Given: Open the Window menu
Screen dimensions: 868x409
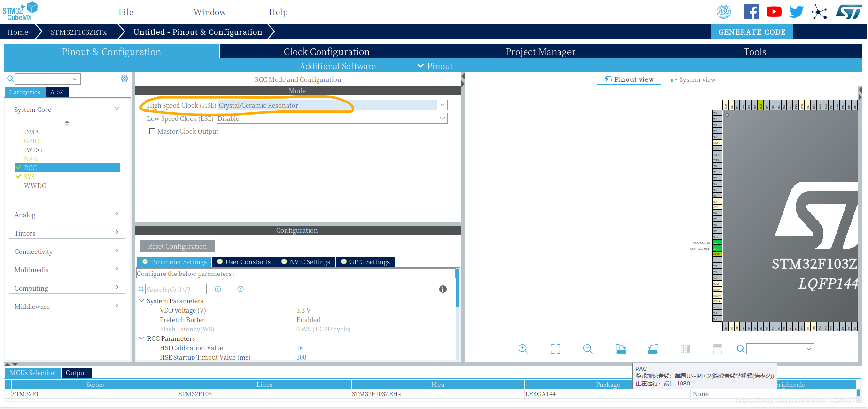Looking at the screenshot, I should 209,12.
